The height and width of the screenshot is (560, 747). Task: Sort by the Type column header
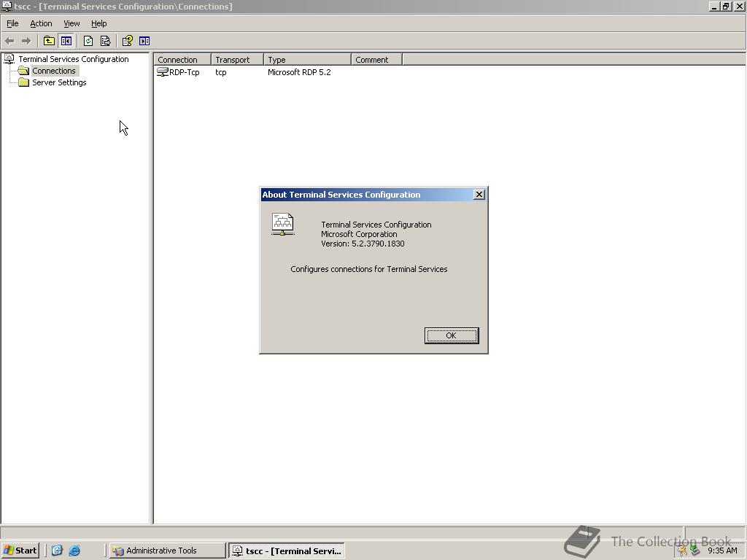307,60
